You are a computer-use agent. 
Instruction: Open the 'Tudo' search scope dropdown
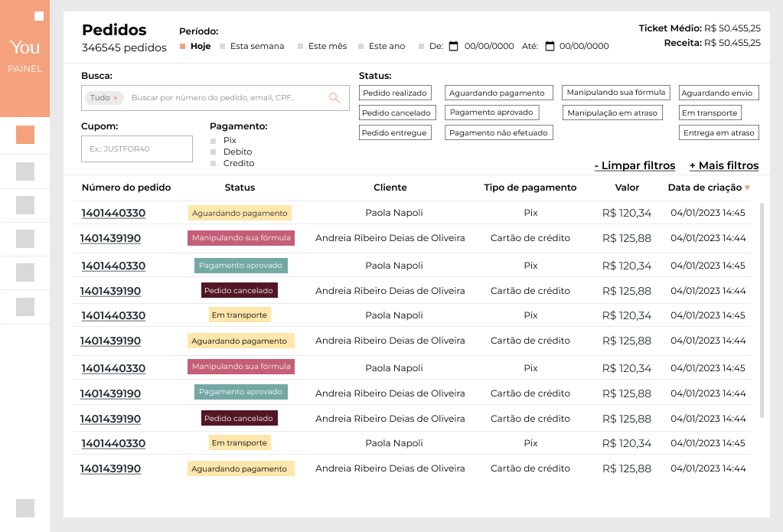[x=104, y=98]
